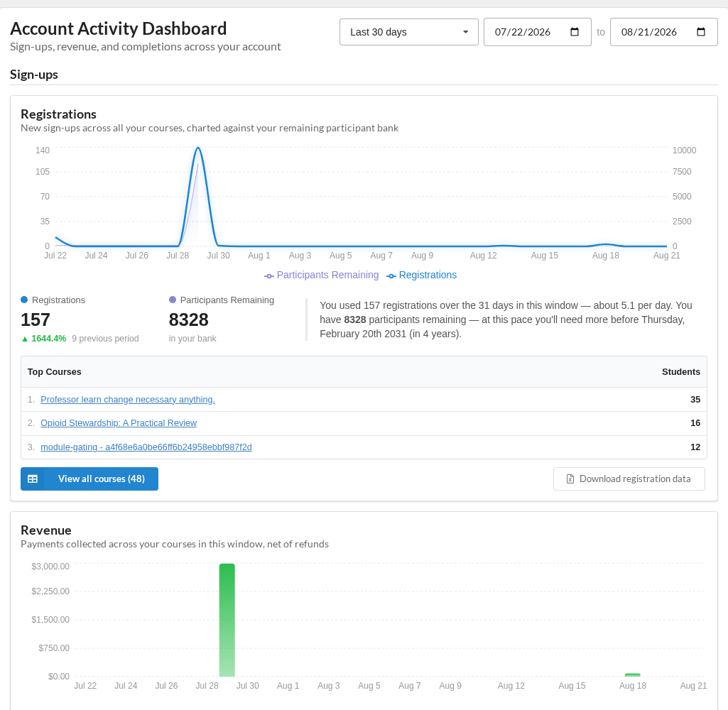Click the $3,000.00 revenue axis label
This screenshot has width=728, height=710.
(50, 567)
